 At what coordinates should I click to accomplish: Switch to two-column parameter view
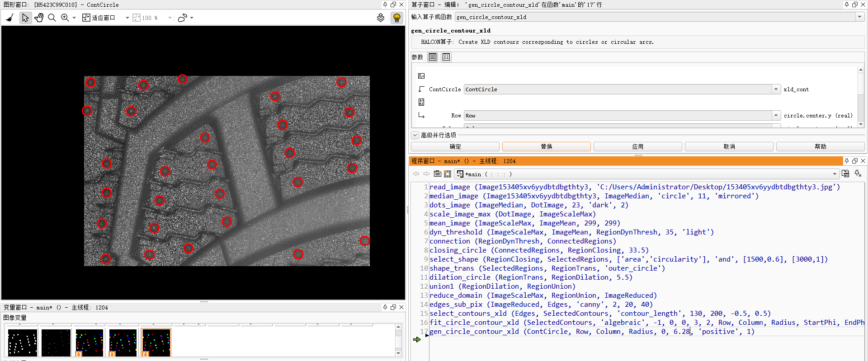click(446, 57)
